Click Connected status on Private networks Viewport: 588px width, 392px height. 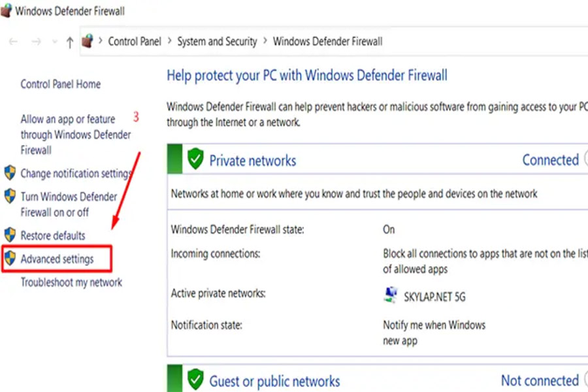(x=551, y=160)
